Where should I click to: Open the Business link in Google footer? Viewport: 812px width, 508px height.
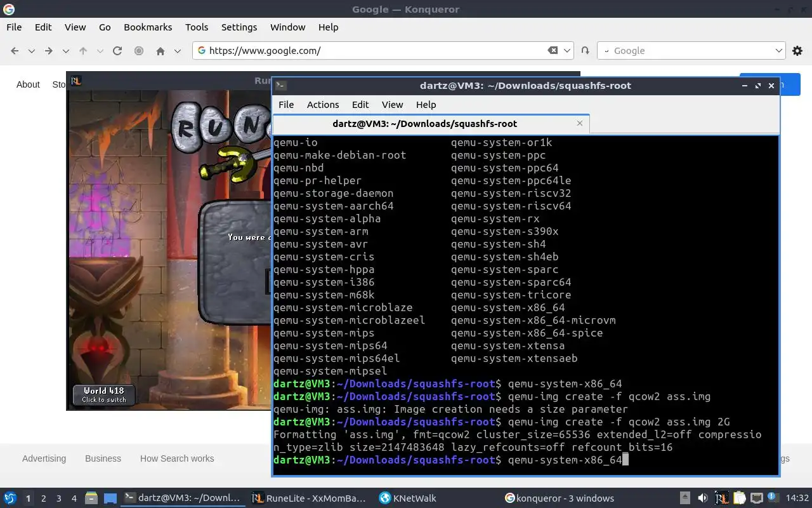pyautogui.click(x=103, y=458)
